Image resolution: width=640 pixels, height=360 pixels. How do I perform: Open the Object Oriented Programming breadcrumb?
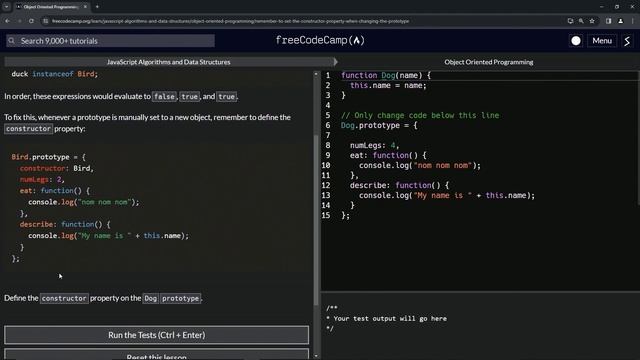[x=489, y=62]
